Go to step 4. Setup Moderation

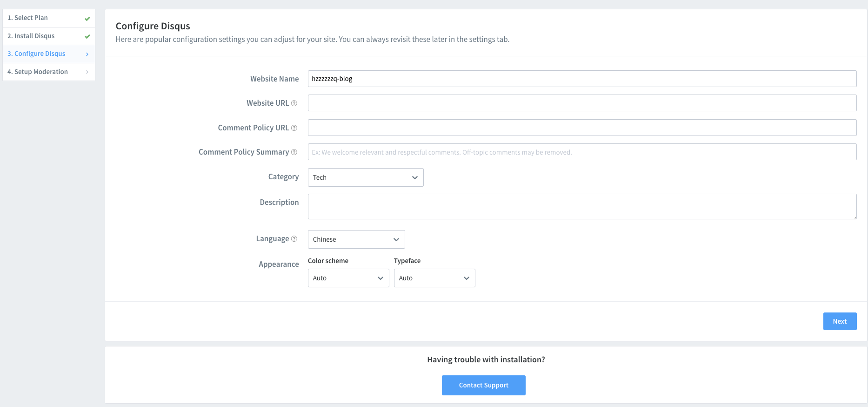[x=49, y=72]
